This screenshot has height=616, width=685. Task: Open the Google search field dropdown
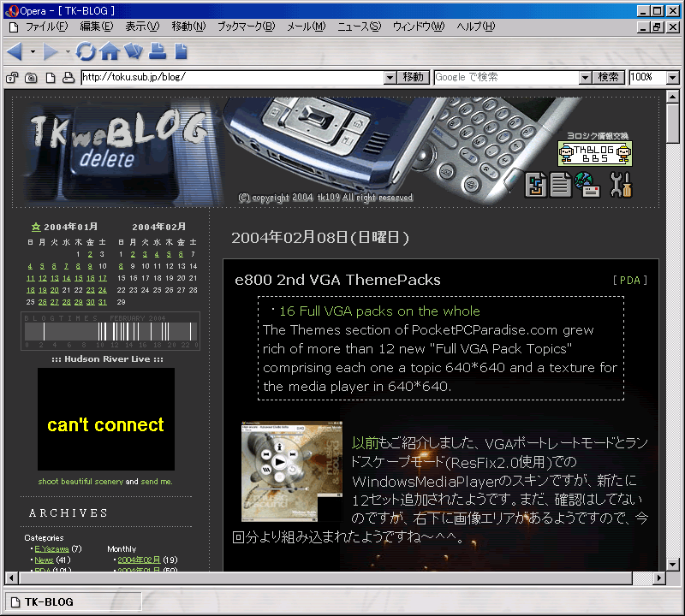[586, 78]
